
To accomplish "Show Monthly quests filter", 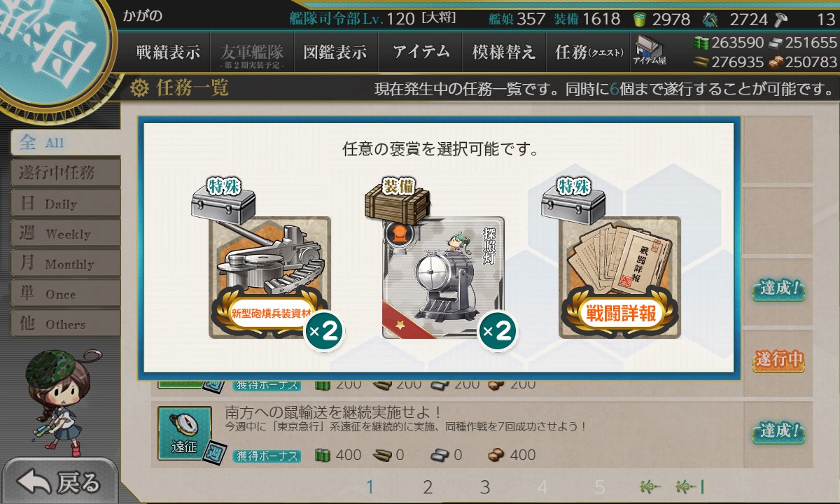I will click(65, 263).
